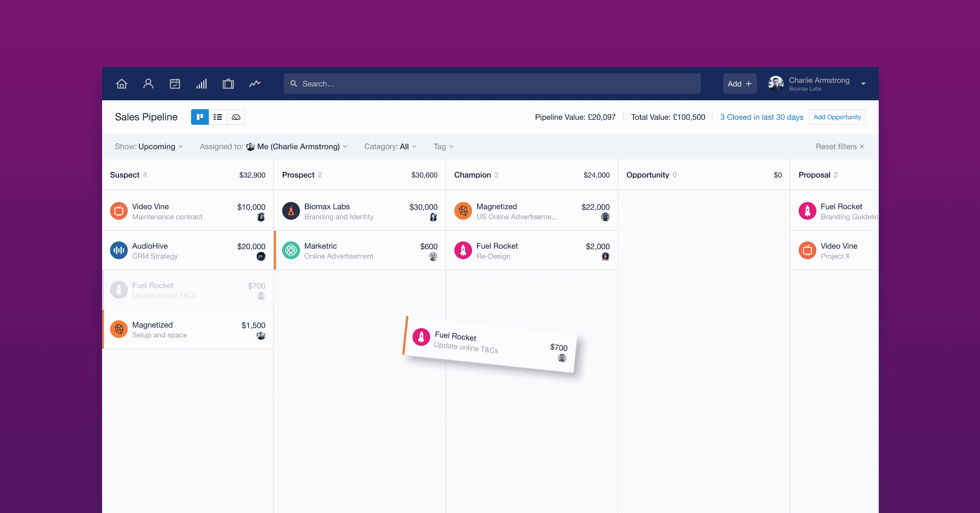Click the Magnetized Setup and space icon

[x=119, y=329]
